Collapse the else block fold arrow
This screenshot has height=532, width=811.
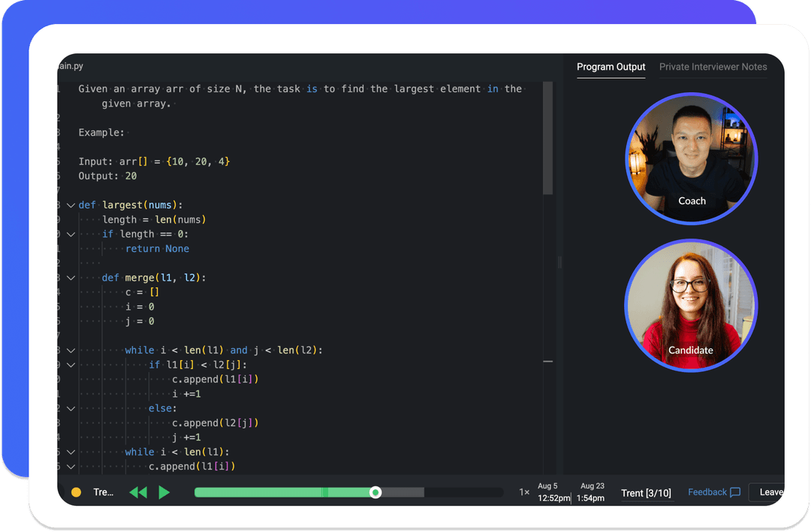71,408
